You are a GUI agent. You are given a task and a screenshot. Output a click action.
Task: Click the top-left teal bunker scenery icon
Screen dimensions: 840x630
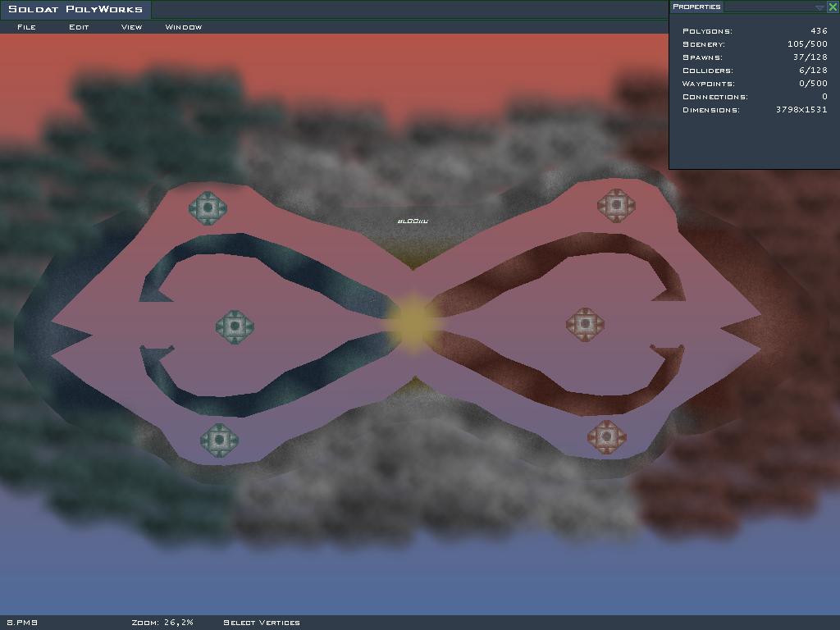(x=208, y=208)
